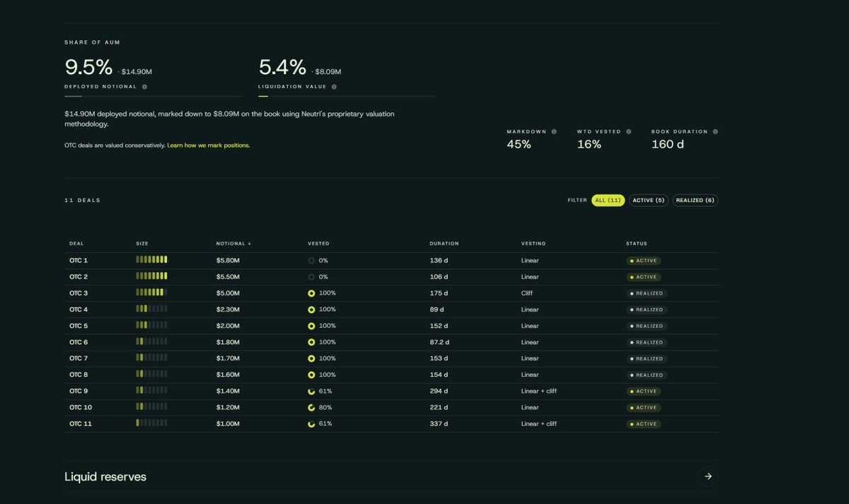Click the vested ring icon for OTC 2

click(311, 277)
